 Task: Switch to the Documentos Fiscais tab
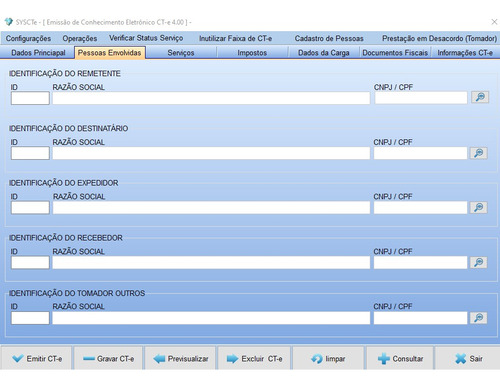395,53
